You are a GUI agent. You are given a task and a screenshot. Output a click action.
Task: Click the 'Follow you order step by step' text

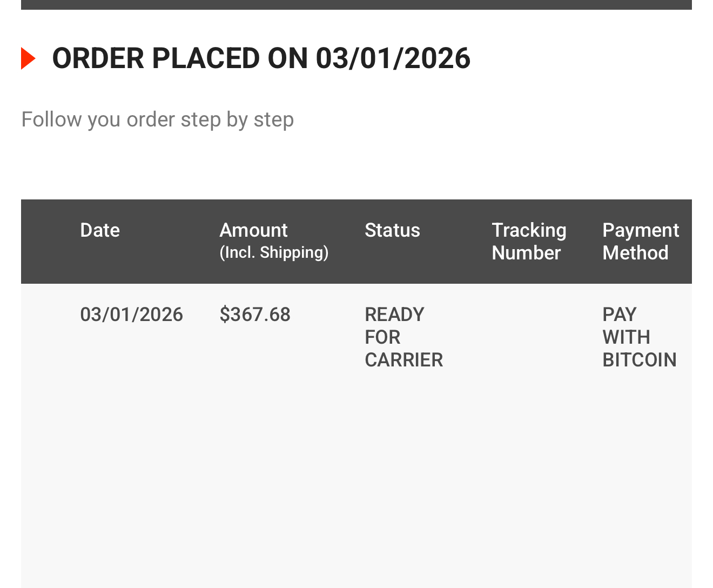pyautogui.click(x=157, y=119)
